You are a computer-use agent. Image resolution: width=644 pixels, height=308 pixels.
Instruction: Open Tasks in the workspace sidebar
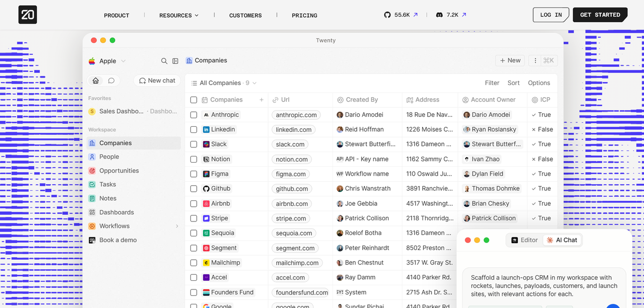click(x=133, y=184)
